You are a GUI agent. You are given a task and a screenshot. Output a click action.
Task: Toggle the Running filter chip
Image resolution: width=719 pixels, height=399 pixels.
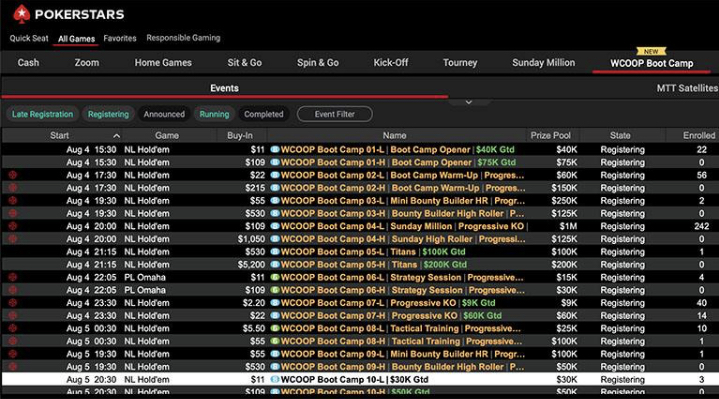click(x=214, y=114)
